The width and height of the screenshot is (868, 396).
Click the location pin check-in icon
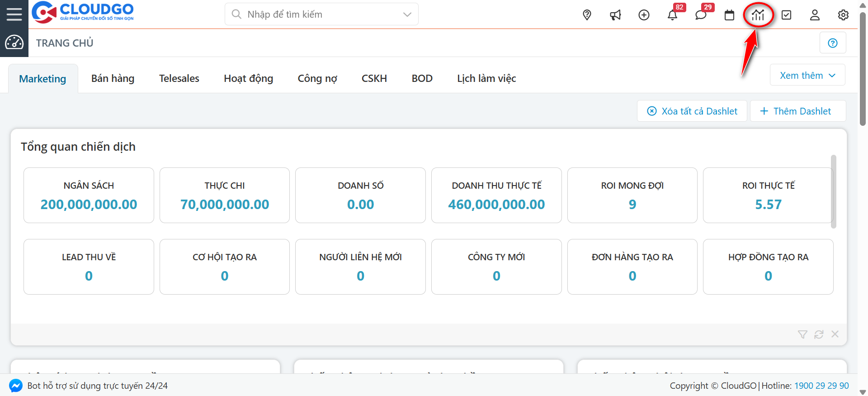587,15
